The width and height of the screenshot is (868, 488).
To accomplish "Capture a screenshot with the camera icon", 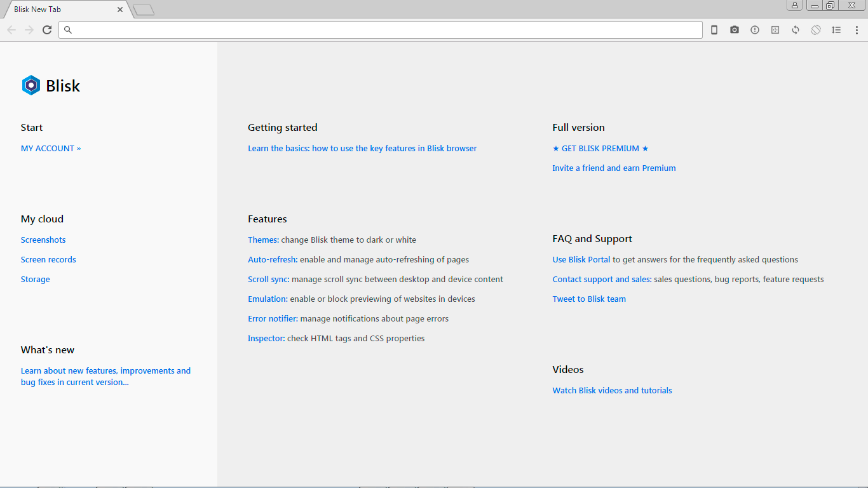I will (x=735, y=29).
